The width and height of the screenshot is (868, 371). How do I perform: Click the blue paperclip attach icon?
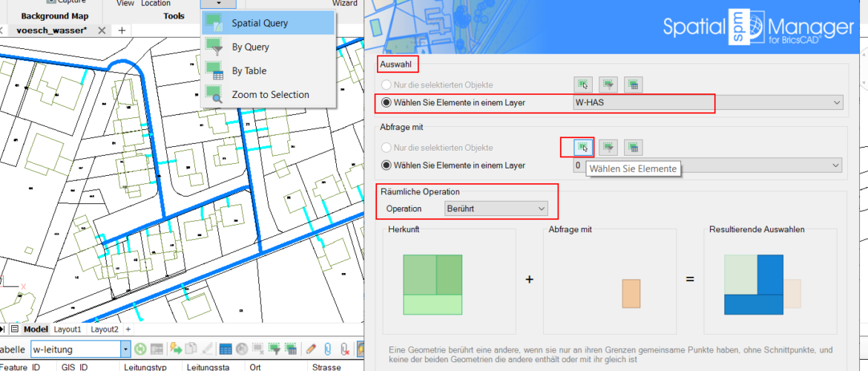pos(327,349)
